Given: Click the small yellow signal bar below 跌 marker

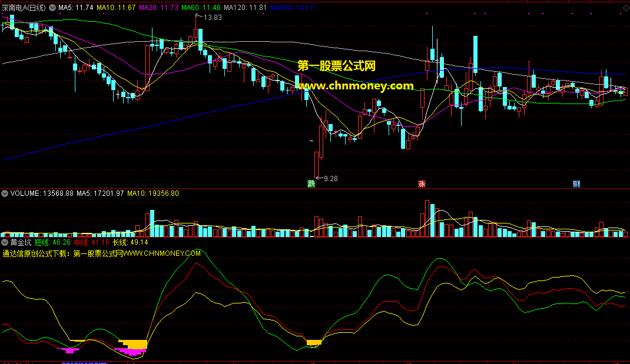Looking at the screenshot, I should tap(314, 342).
